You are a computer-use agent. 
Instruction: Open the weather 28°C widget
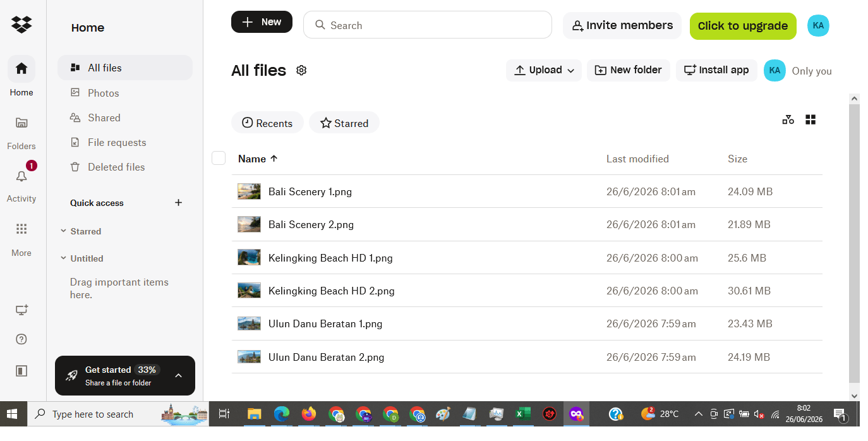[660, 414]
